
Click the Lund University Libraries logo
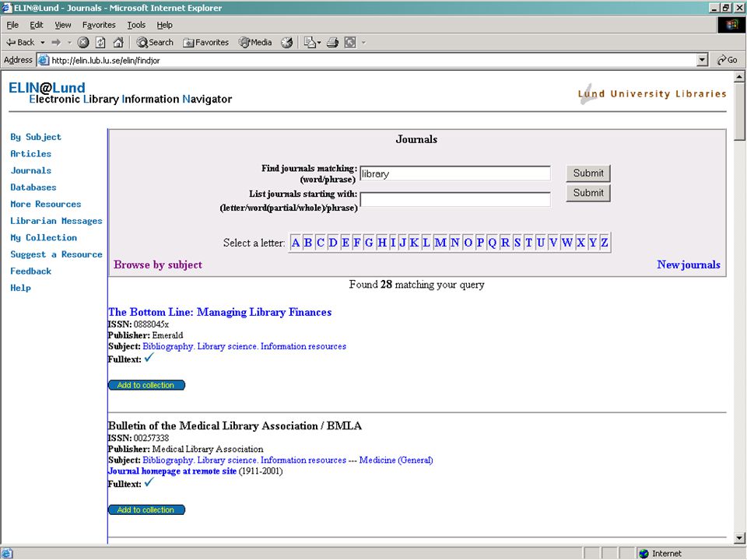[652, 94]
